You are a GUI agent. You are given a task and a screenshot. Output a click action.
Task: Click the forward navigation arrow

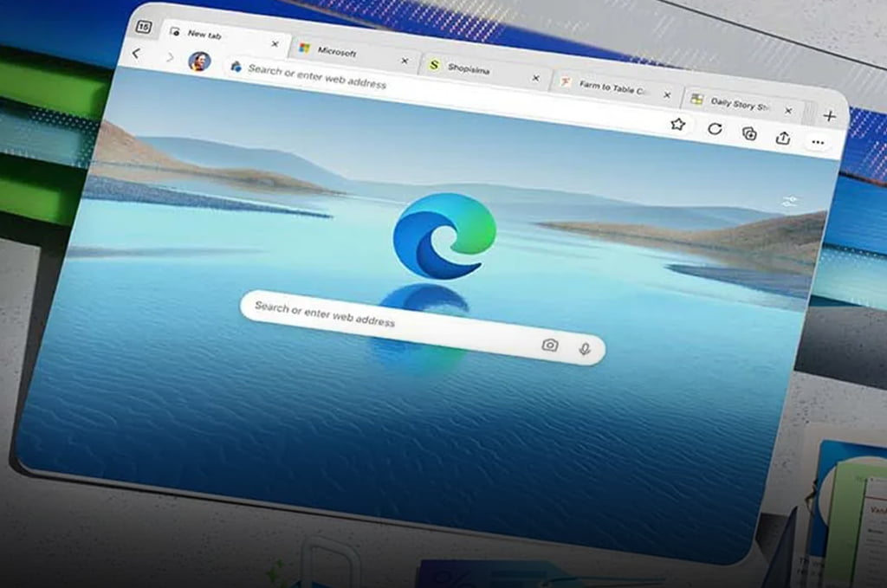pyautogui.click(x=169, y=57)
